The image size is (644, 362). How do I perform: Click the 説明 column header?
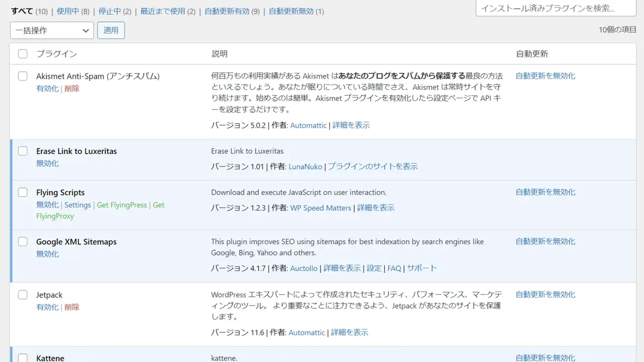click(219, 54)
